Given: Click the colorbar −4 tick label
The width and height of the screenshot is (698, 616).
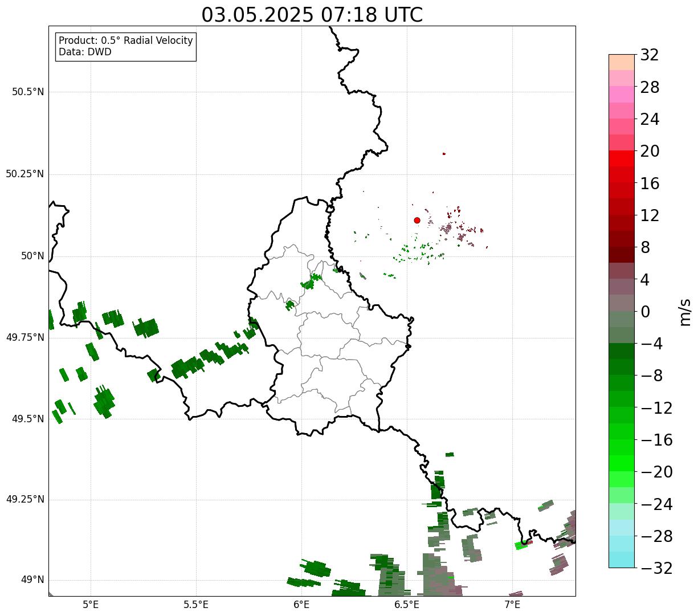Looking at the screenshot, I should pos(651,344).
